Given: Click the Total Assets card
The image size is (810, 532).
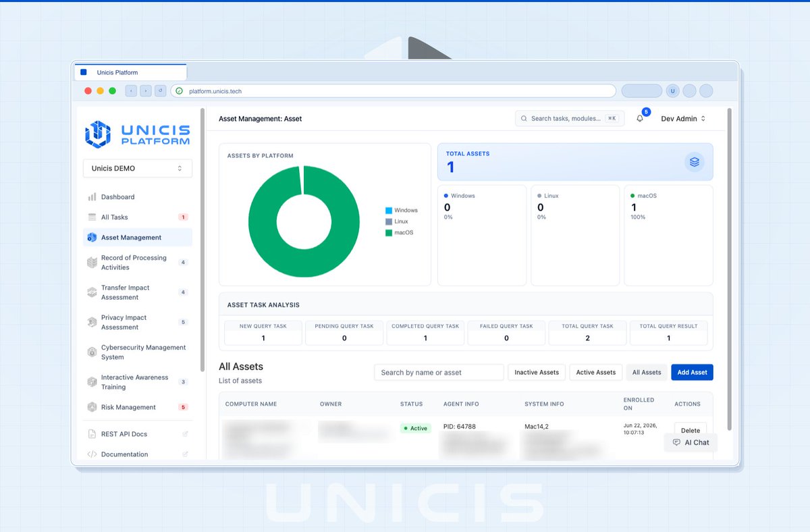Looking at the screenshot, I should click(x=575, y=162).
